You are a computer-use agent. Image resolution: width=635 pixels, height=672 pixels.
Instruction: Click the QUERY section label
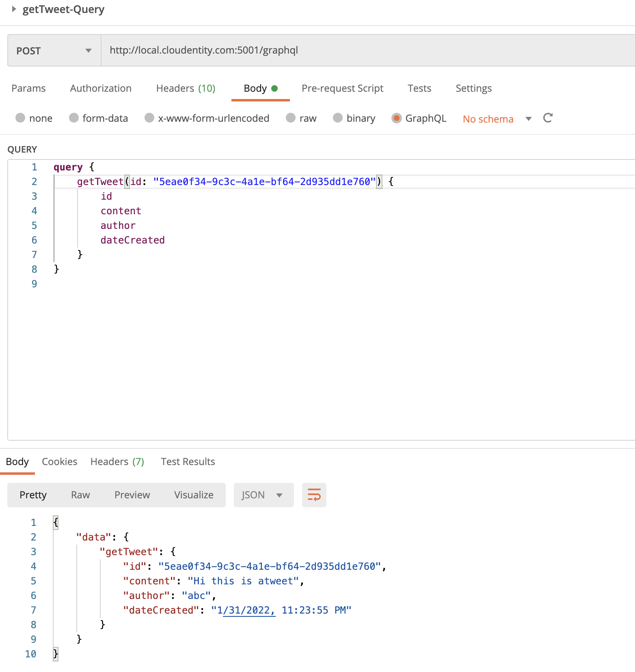tap(22, 149)
